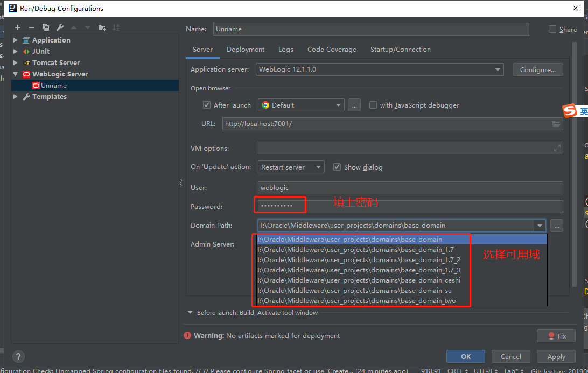Create new configuration folder icon

coord(102,27)
